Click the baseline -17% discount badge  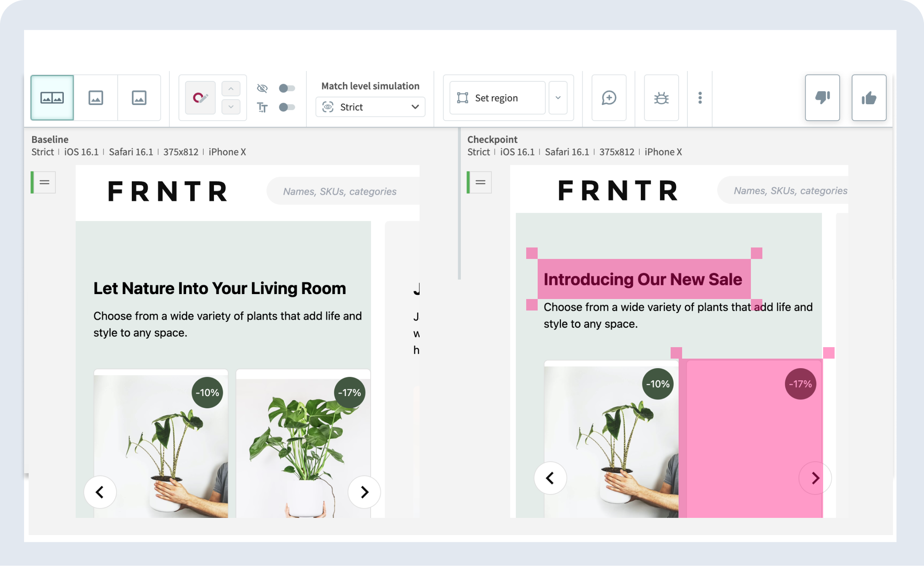[x=349, y=393]
